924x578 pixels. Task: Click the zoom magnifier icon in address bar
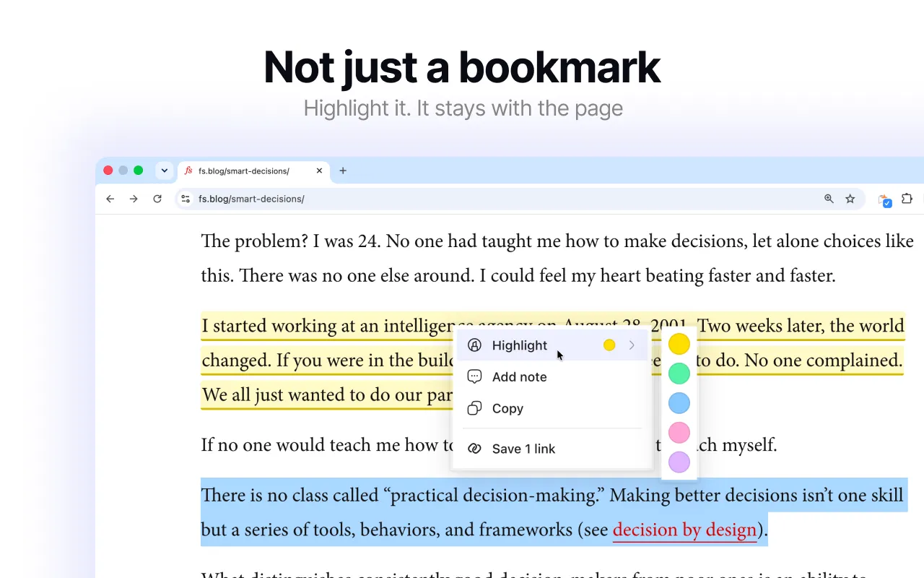(x=829, y=199)
